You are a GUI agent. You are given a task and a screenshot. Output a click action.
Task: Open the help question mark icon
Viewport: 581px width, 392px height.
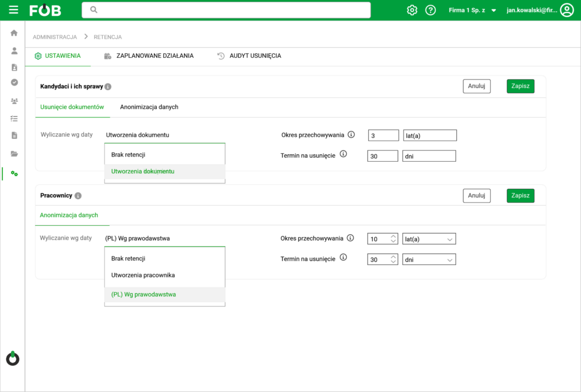(430, 10)
